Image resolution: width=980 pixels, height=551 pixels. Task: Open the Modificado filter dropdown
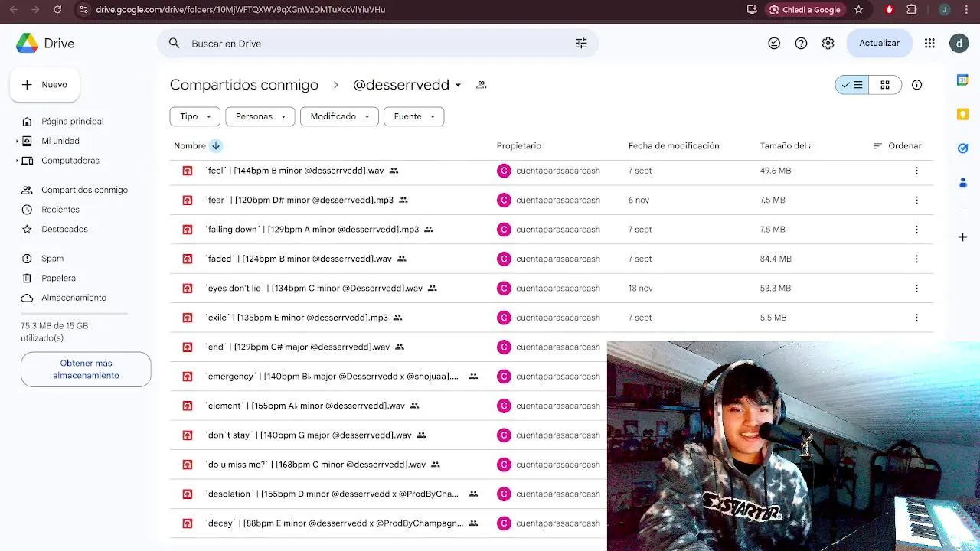[x=339, y=116]
